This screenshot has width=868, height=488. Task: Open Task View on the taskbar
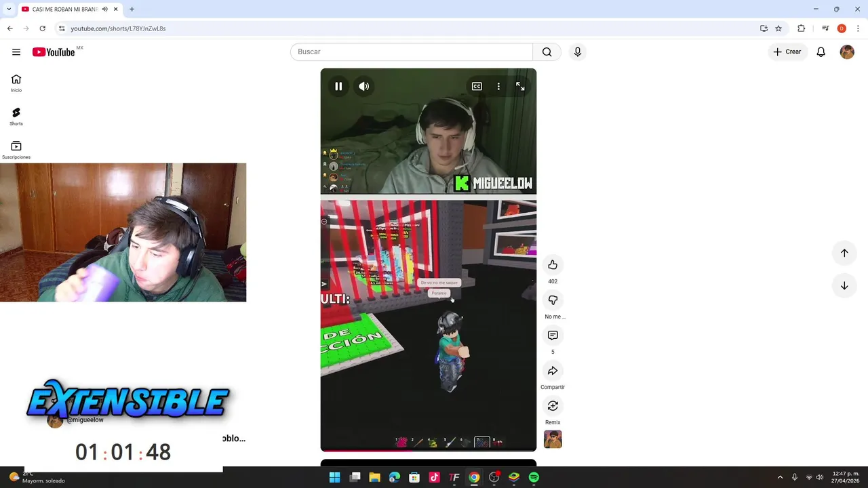(355, 477)
